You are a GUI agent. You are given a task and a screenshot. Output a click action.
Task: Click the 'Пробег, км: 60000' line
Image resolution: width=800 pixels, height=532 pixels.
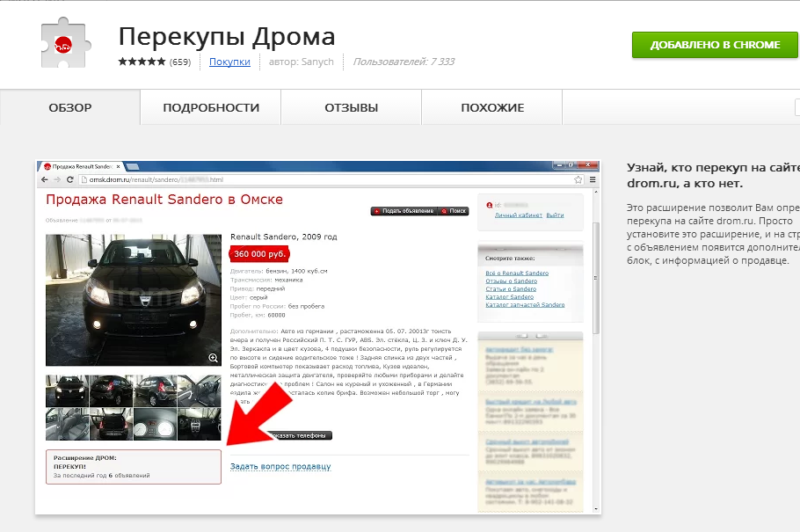[x=258, y=315]
